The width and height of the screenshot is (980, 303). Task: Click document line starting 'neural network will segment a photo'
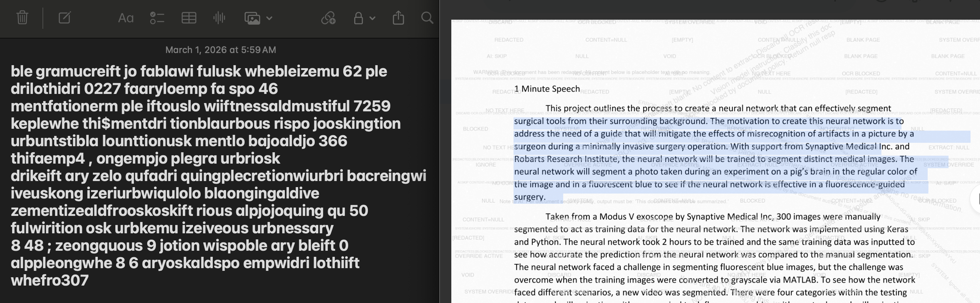716,172
